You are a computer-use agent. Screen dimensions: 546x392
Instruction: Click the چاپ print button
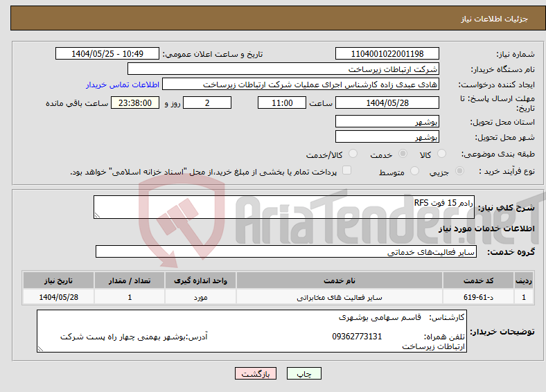pos(304,373)
